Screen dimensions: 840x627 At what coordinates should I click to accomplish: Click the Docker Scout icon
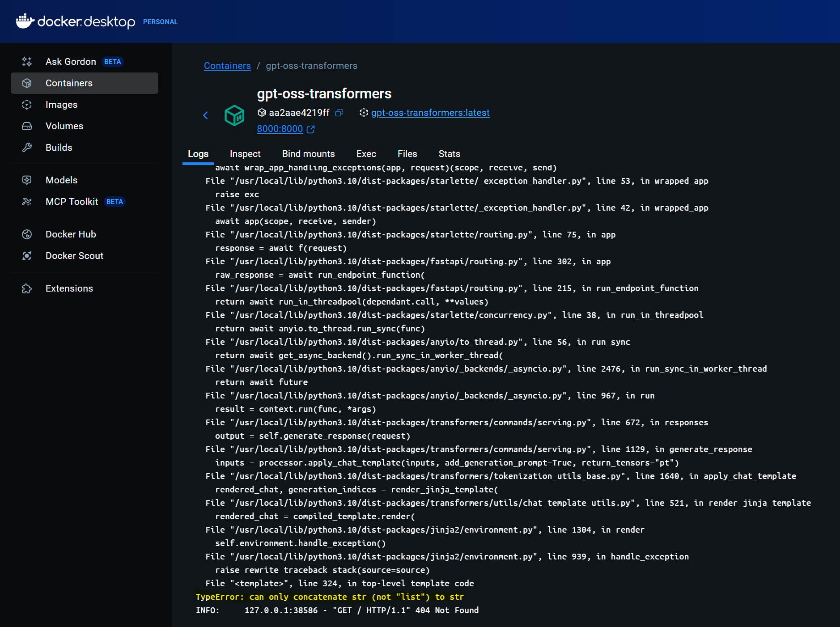[27, 256]
